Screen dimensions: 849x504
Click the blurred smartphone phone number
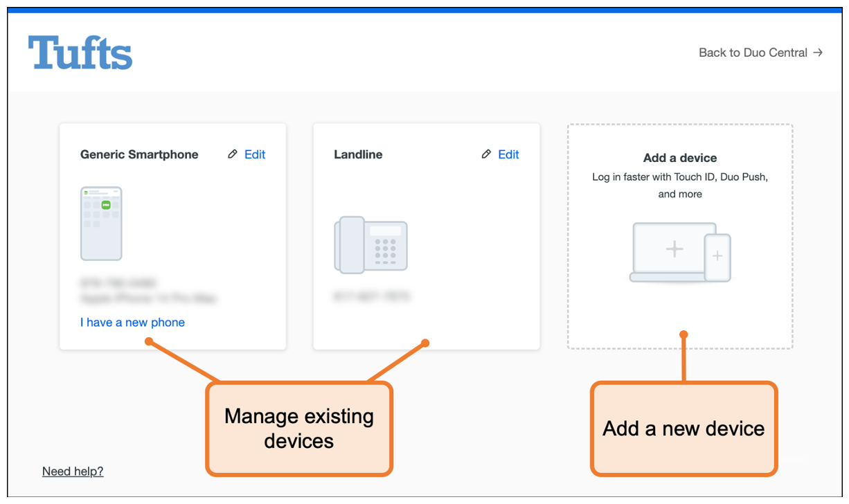(118, 283)
